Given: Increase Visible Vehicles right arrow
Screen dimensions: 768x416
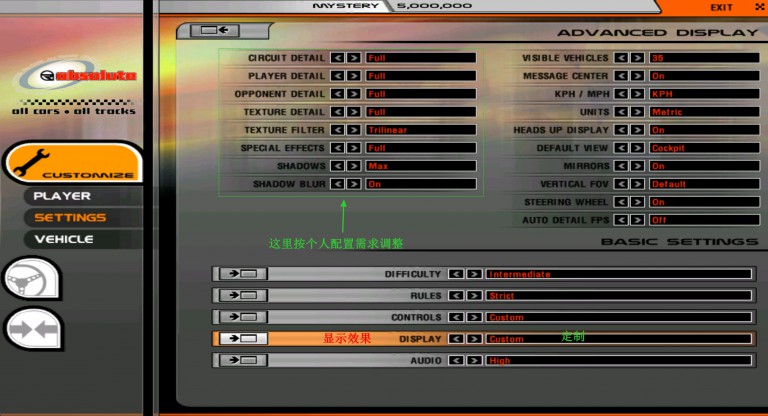Looking at the screenshot, I should coord(637,58).
